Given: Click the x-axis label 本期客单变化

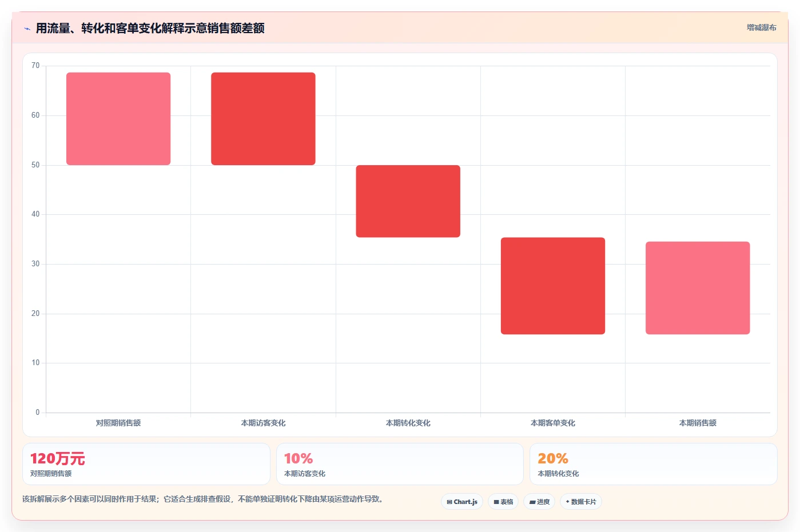Looking at the screenshot, I should [x=553, y=423].
